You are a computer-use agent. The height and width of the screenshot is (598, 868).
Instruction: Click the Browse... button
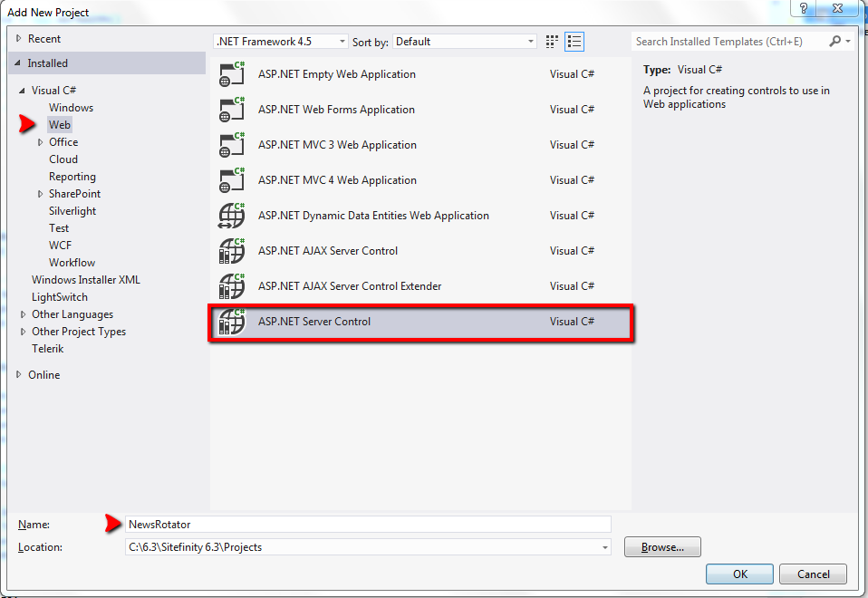click(662, 547)
